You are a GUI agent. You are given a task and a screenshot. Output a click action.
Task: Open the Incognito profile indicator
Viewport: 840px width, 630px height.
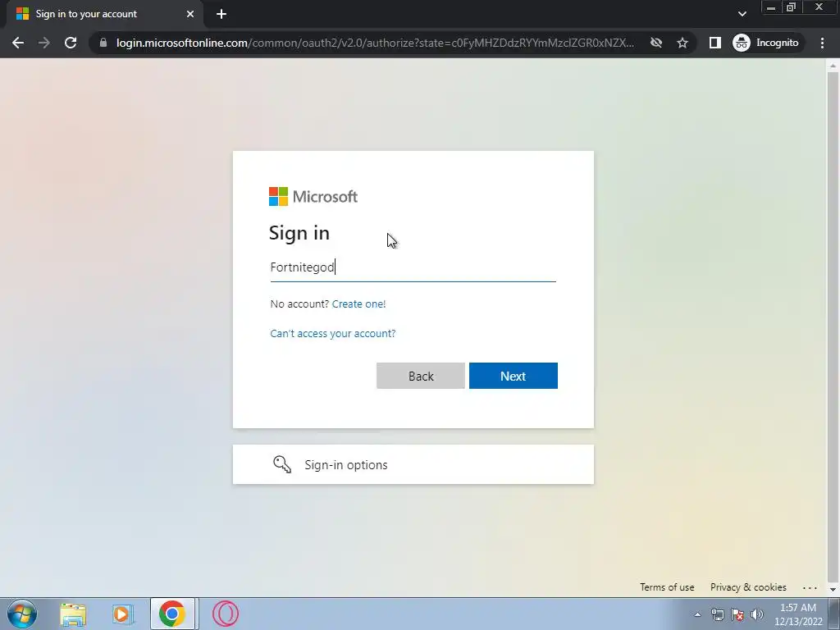pyautogui.click(x=766, y=43)
